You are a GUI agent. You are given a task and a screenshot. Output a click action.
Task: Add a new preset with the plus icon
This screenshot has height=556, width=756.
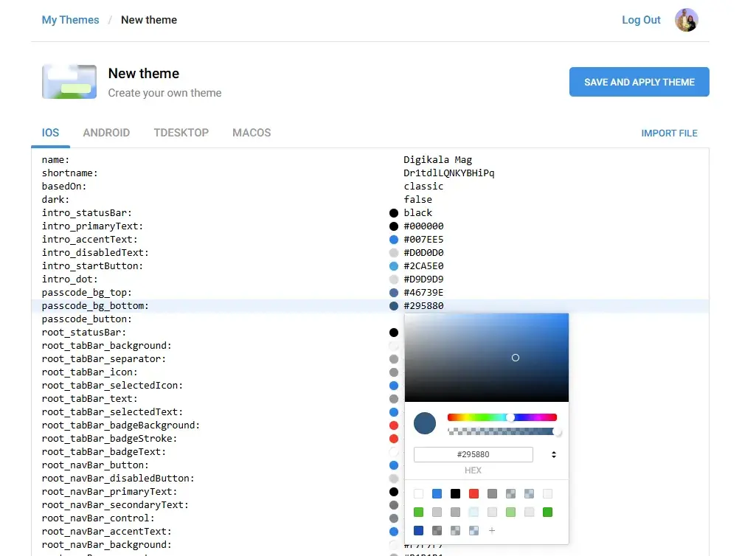[x=491, y=530]
